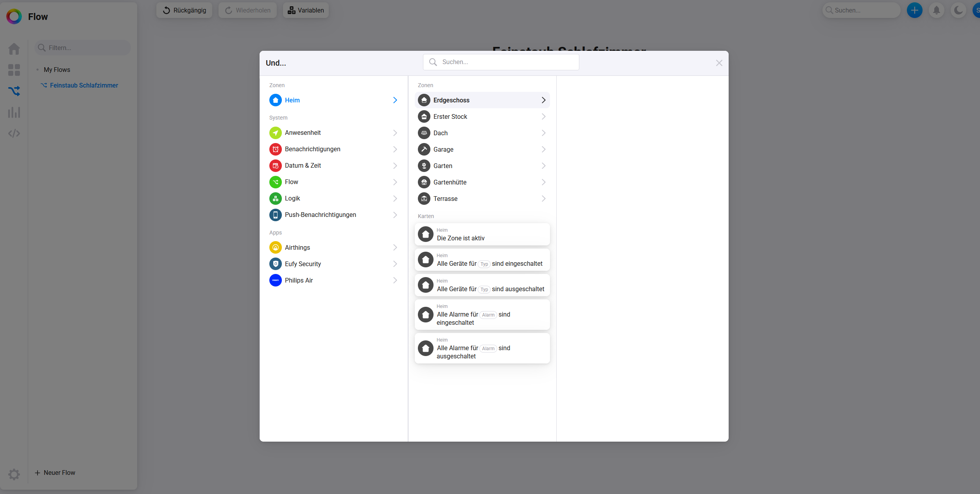The image size is (980, 494).
Task: Toggle dark mode moon icon
Action: click(958, 10)
